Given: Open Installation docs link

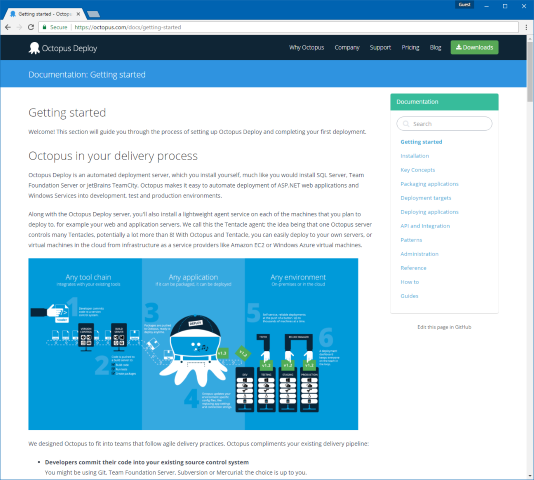Looking at the screenshot, I should click(x=414, y=156).
